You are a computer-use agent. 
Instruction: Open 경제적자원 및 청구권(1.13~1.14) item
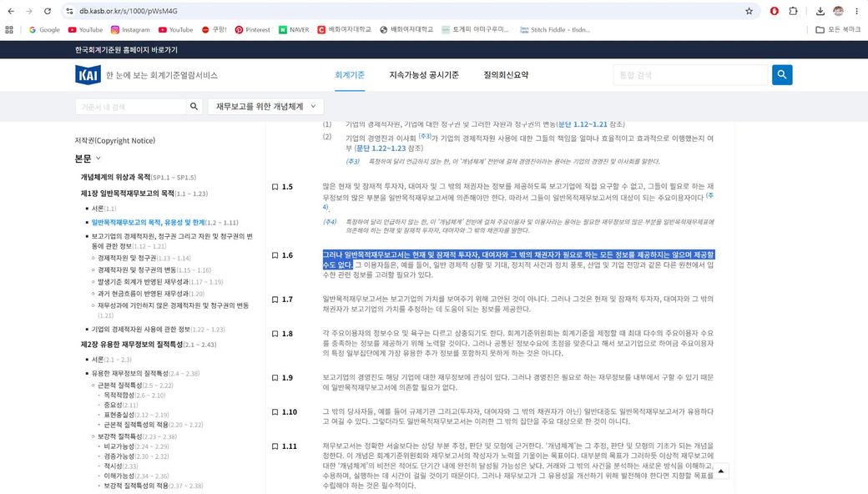pos(144,259)
